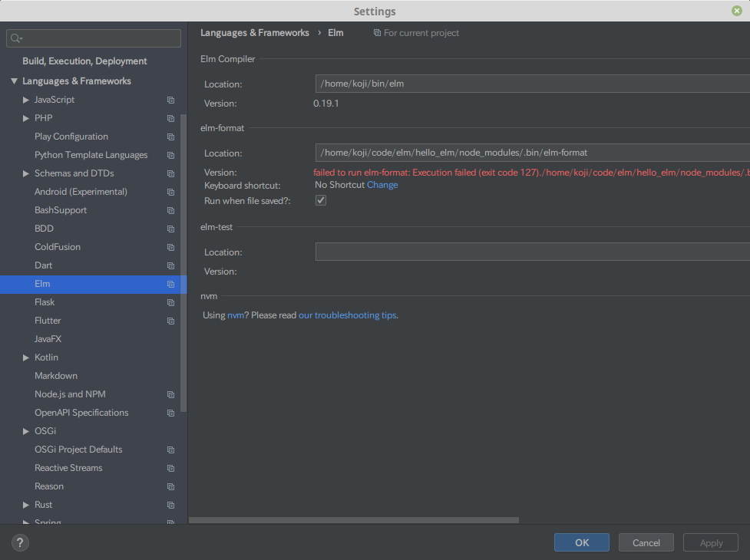Expand the OSGi tree node
The image size is (750, 560).
[x=26, y=431]
